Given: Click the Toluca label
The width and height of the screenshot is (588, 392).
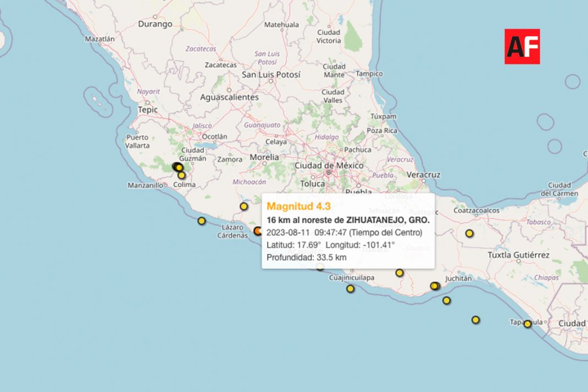Looking at the screenshot, I should pyautogui.click(x=313, y=184).
